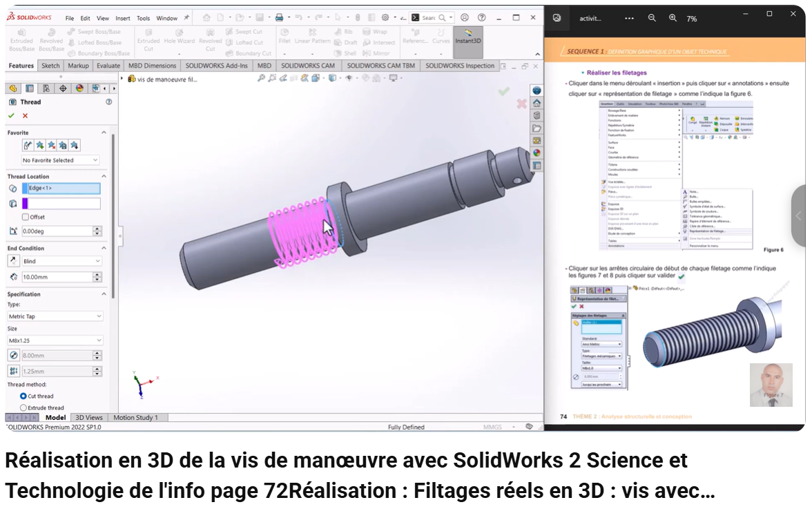Click the Zoom to Fit magnifier in view toolbar

pyautogui.click(x=261, y=78)
